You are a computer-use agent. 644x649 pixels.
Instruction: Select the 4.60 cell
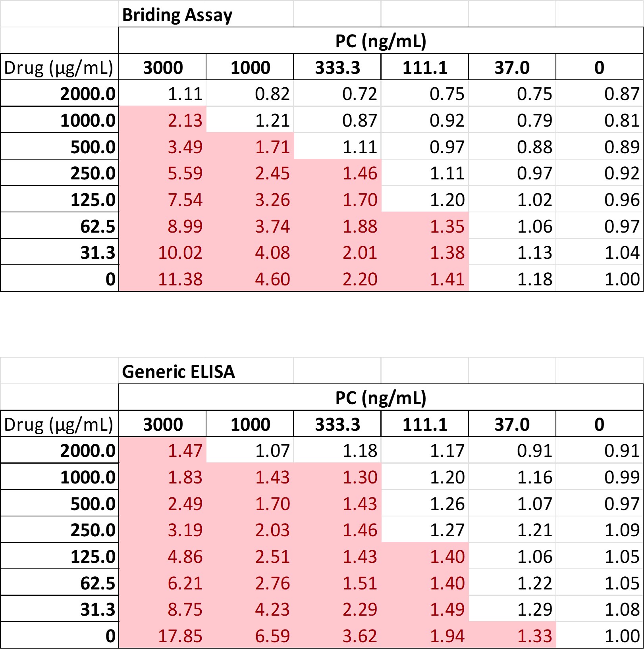click(272, 279)
